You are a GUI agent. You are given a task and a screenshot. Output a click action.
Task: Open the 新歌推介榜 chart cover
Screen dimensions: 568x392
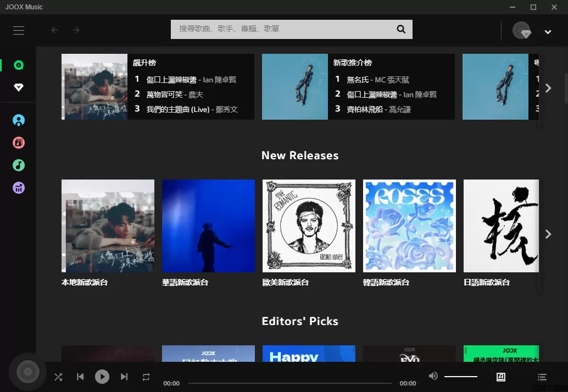coord(295,87)
